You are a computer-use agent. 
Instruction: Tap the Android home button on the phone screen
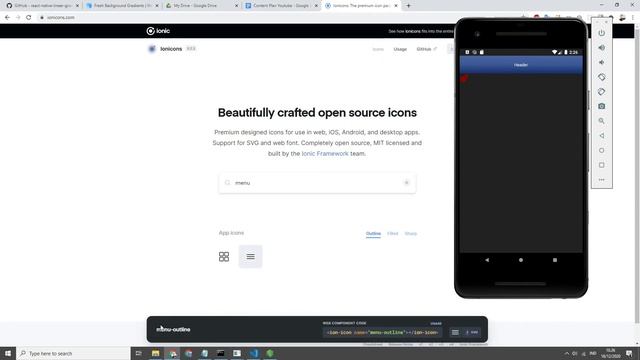521,260
